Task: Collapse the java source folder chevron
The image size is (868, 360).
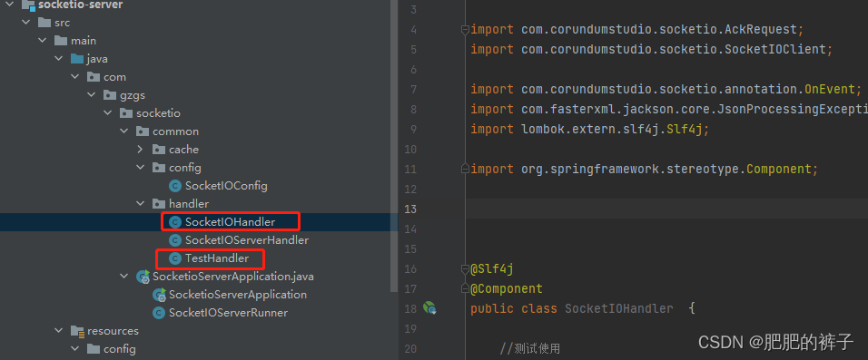Action: tap(59, 59)
